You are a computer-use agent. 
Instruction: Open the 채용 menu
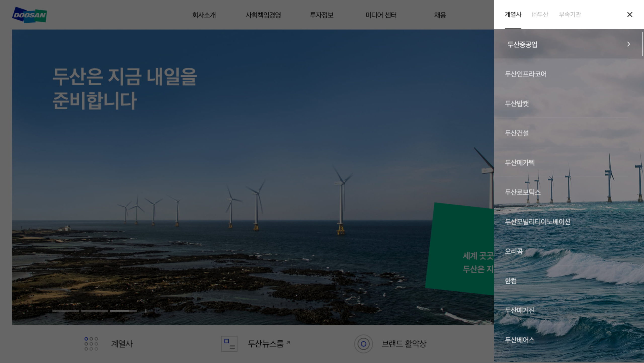point(440,15)
